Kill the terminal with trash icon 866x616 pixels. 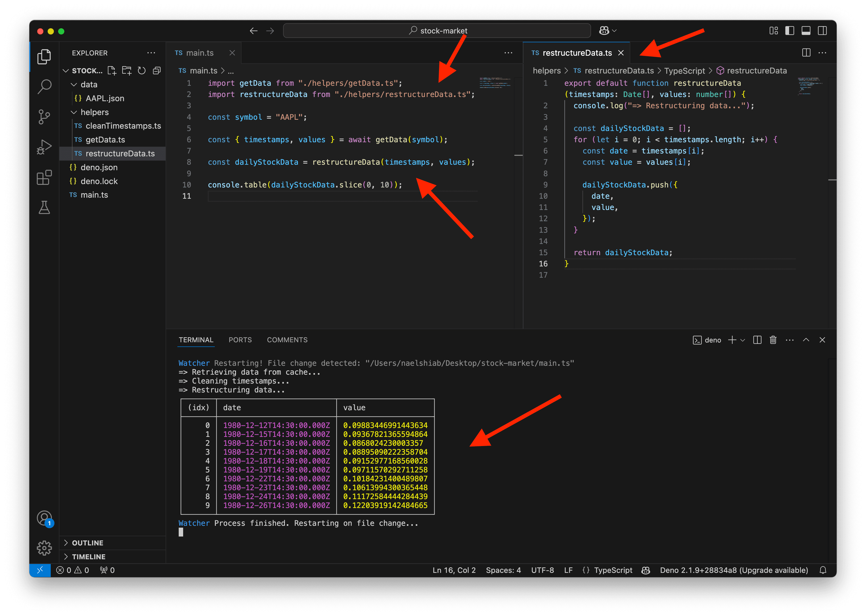click(x=773, y=340)
